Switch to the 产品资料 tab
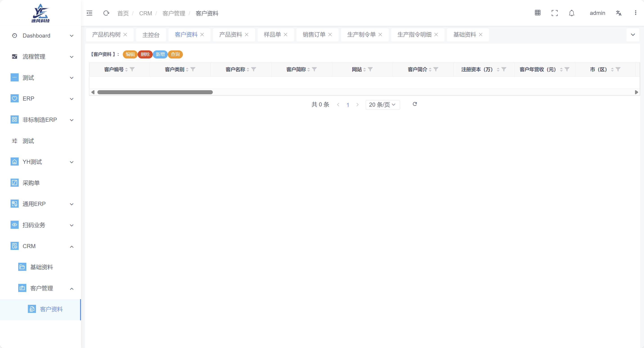This screenshot has height=348, width=644. coord(230,34)
